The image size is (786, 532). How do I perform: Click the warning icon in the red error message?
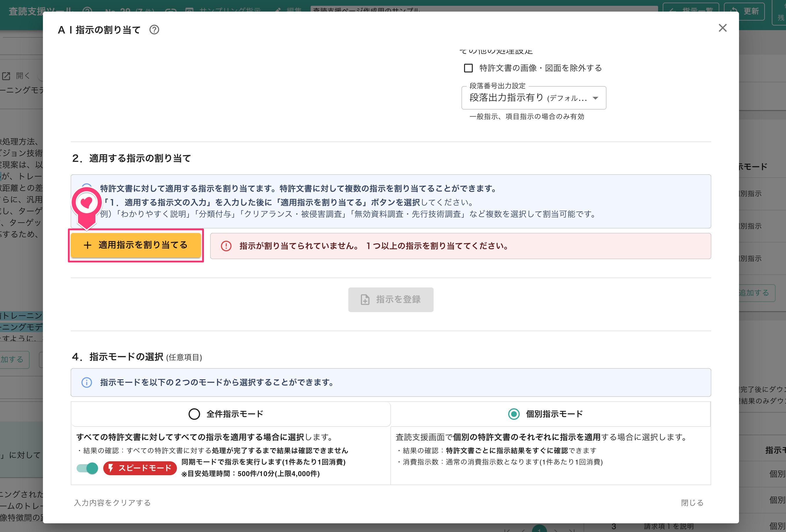[x=226, y=246]
